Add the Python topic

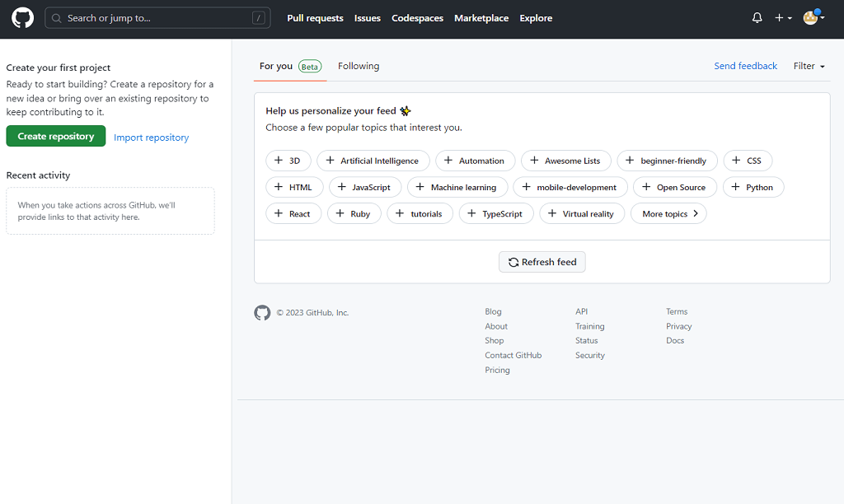(x=753, y=187)
